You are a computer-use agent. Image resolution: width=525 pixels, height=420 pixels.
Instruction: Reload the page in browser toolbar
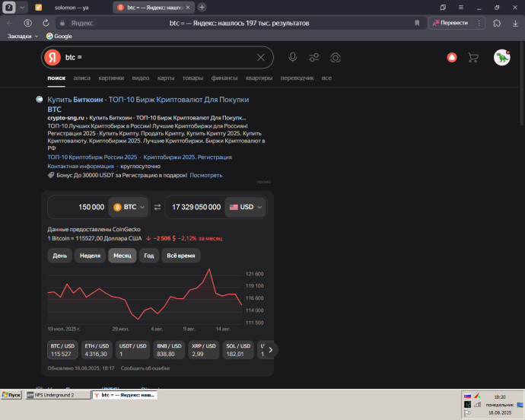pyautogui.click(x=46, y=23)
